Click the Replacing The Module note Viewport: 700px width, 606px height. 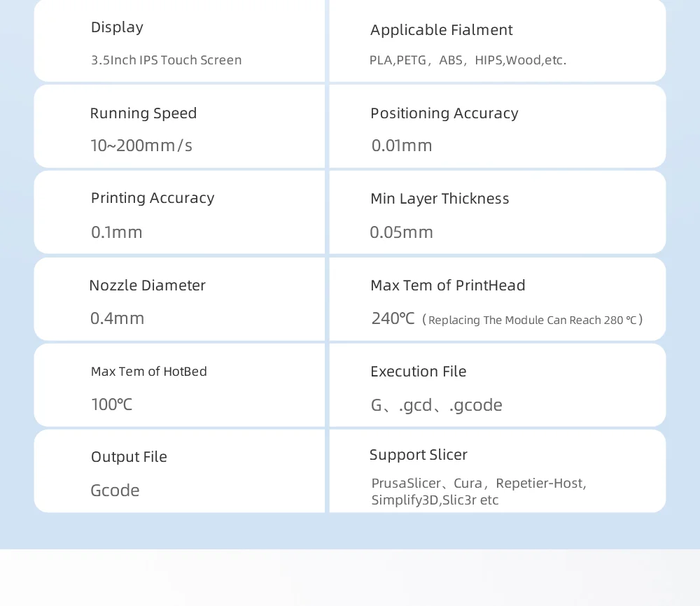click(533, 320)
